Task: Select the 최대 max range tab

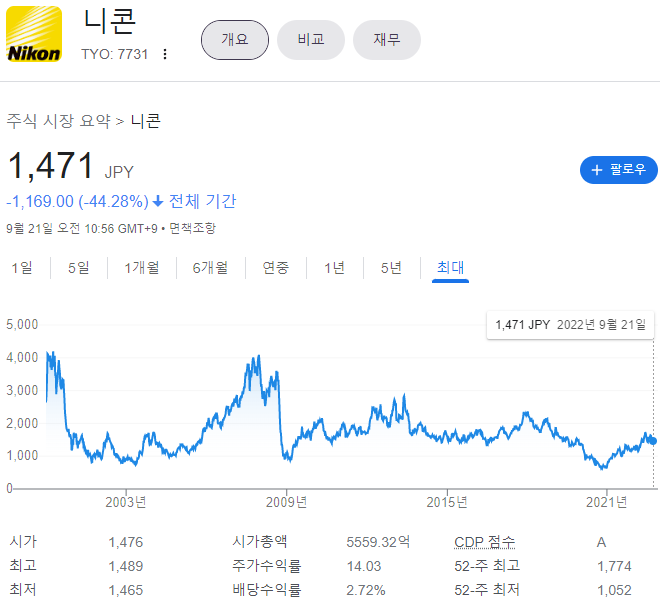Action: tap(450, 268)
